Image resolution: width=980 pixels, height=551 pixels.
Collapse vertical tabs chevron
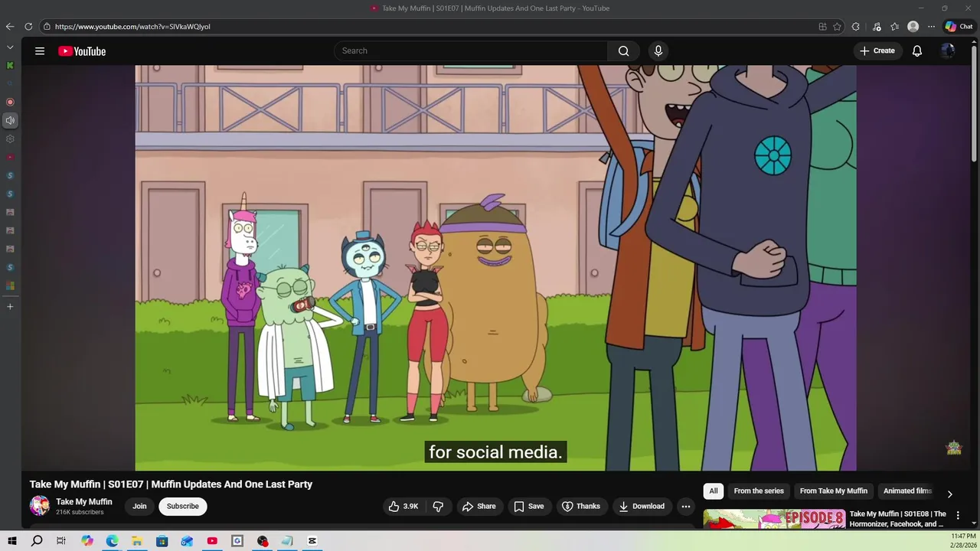tap(10, 47)
